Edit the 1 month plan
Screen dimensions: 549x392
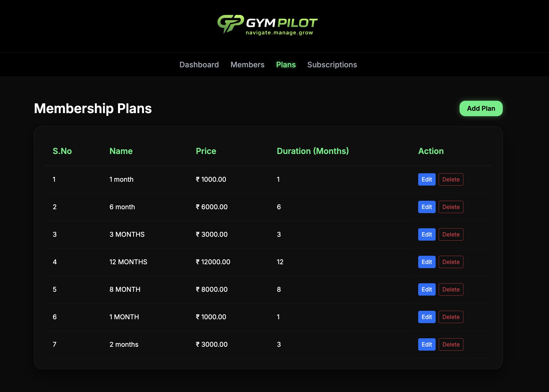pyautogui.click(x=427, y=179)
